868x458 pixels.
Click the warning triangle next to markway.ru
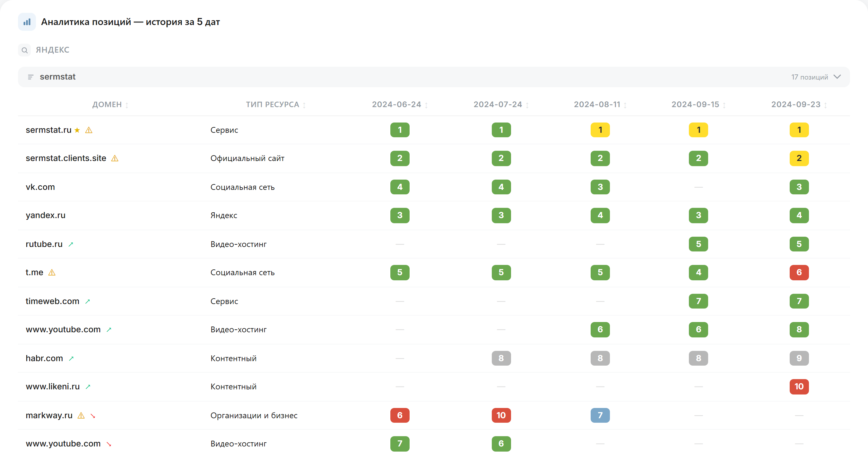[x=81, y=416]
